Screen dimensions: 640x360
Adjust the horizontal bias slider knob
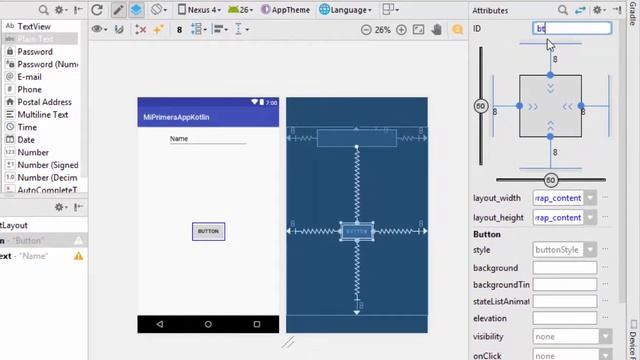(551, 180)
